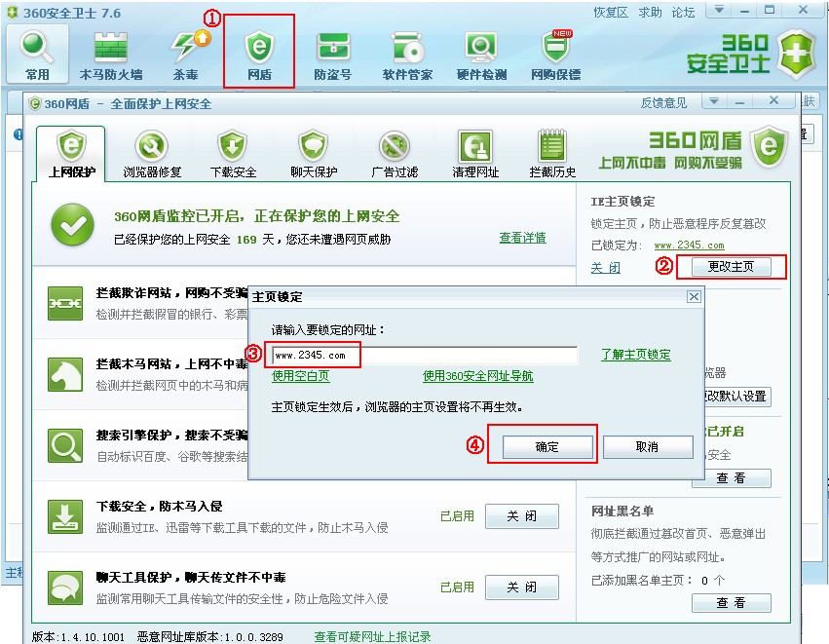
Task: Click the partly hidden 更改默认设置 button
Action: pos(737,396)
